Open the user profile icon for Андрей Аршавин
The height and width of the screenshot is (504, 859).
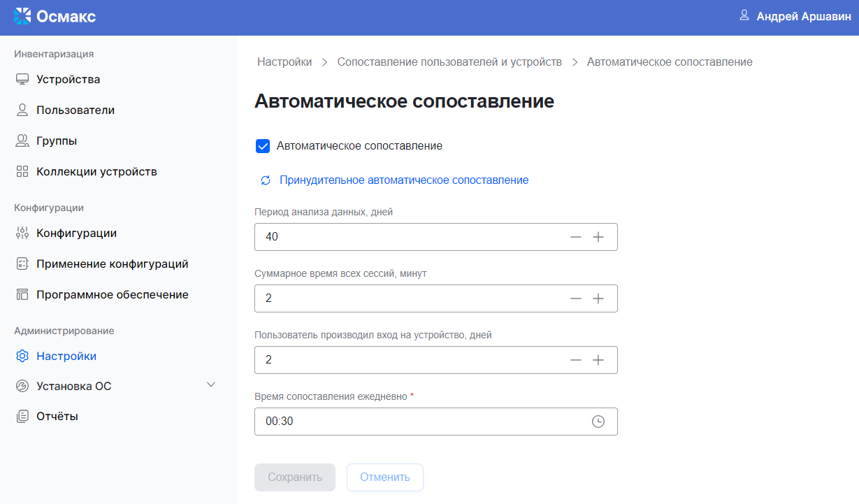(744, 15)
